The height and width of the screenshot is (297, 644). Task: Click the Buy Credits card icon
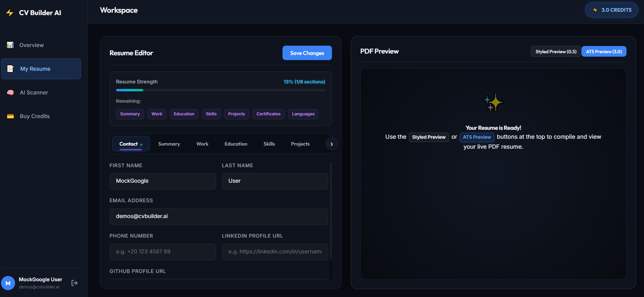tap(11, 116)
